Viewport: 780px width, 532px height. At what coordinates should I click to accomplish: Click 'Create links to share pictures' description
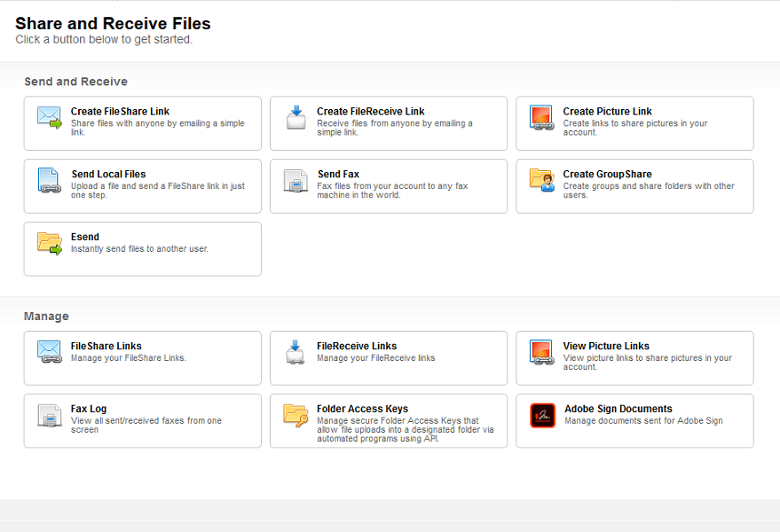coord(635,128)
